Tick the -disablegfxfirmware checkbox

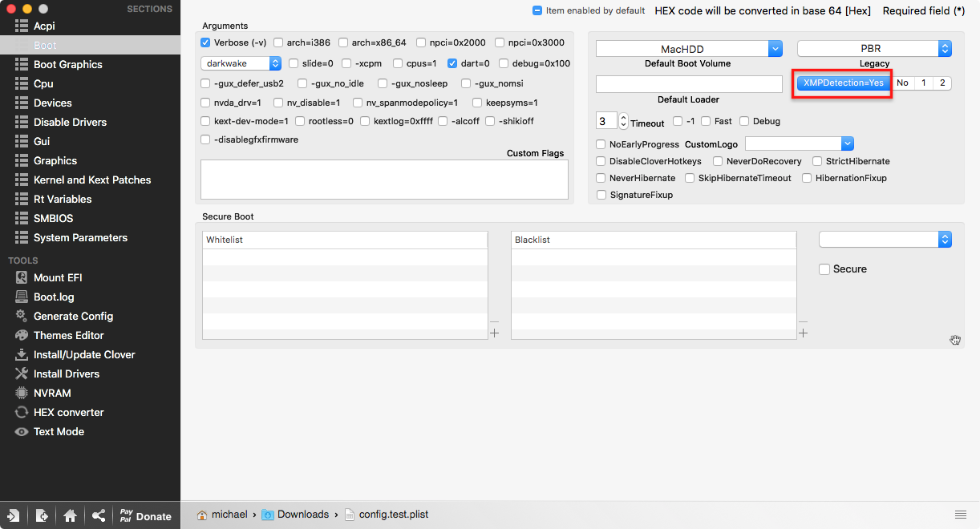click(x=205, y=139)
